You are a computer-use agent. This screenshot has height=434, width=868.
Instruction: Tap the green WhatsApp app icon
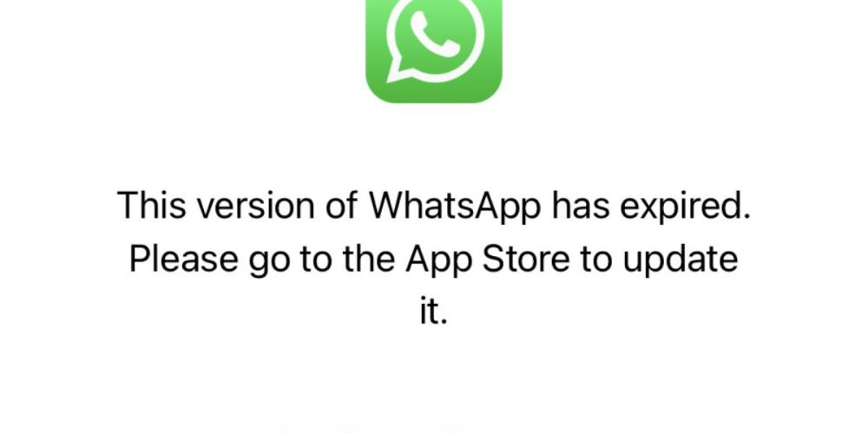(434, 51)
